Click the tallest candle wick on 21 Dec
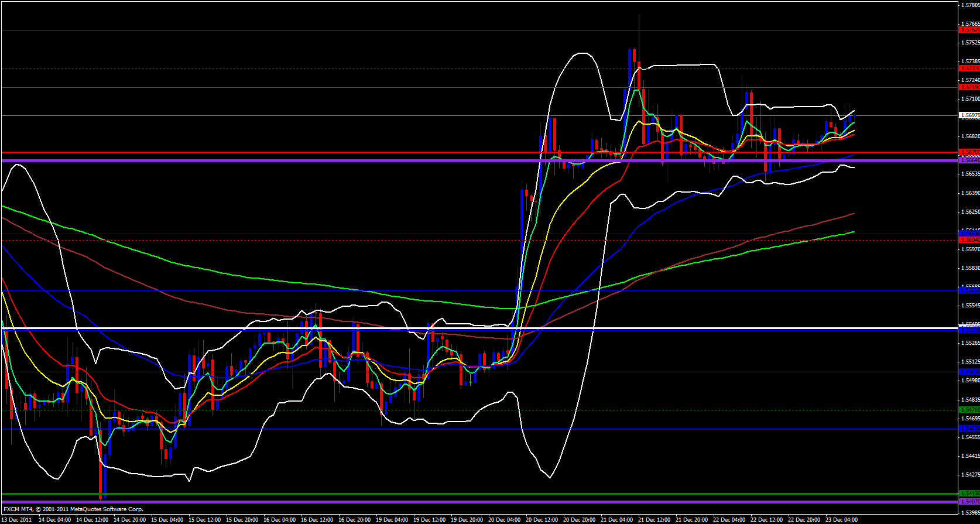The height and width of the screenshot is (524, 980). coord(639,35)
